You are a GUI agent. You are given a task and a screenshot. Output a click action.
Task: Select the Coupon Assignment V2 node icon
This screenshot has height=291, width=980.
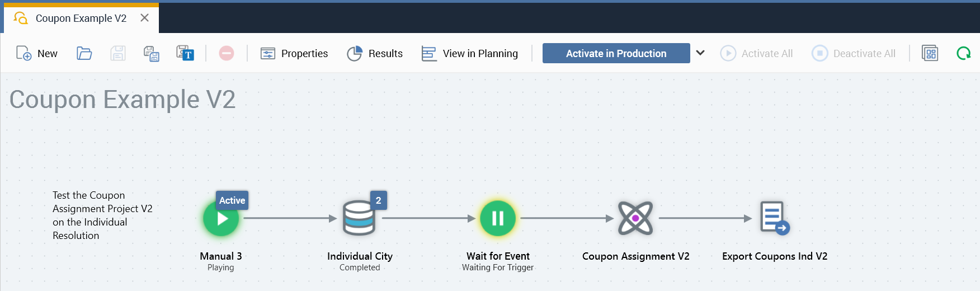[635, 218]
